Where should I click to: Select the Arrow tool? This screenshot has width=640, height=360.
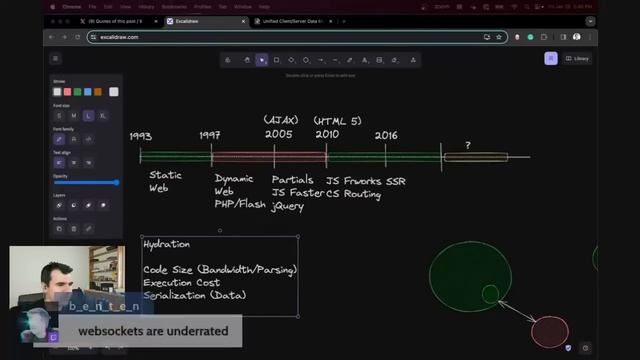(x=320, y=60)
